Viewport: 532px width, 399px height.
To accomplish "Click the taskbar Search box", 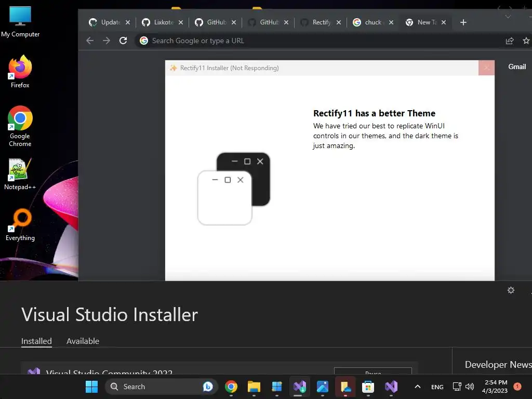I will 161,387.
